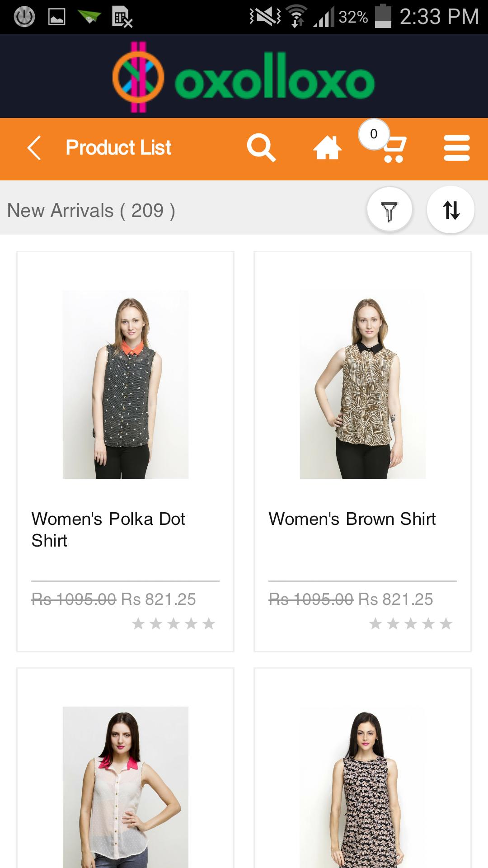Select the Women's Brown Shirt title

352,519
